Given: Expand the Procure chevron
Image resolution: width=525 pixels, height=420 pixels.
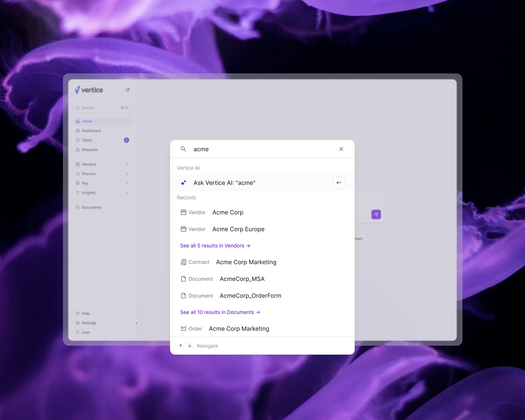Looking at the screenshot, I should coord(127,174).
